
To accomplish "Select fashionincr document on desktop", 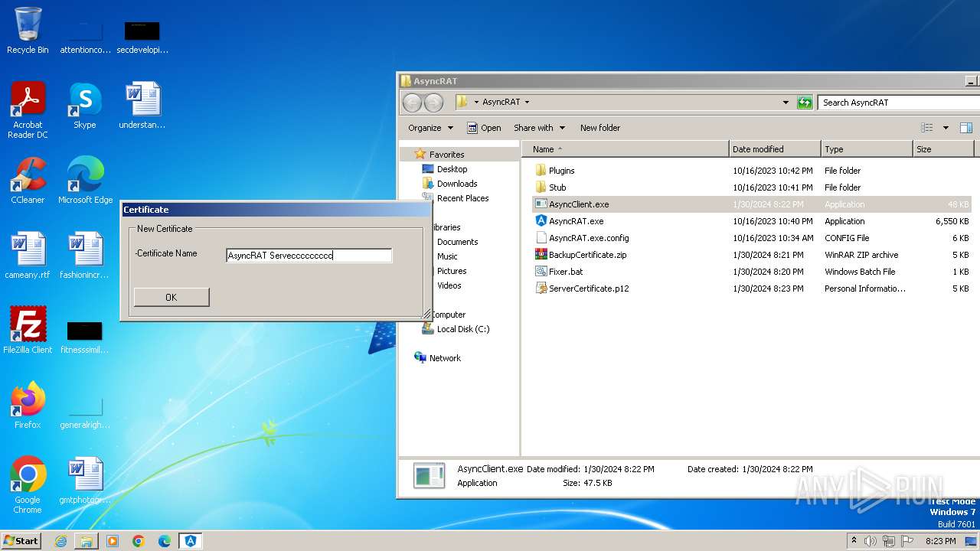I will coord(85,256).
